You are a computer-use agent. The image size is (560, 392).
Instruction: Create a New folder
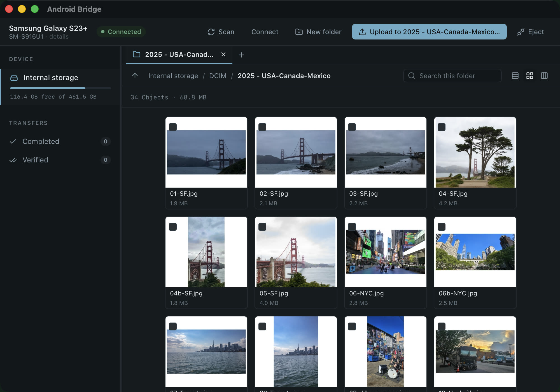click(x=318, y=32)
